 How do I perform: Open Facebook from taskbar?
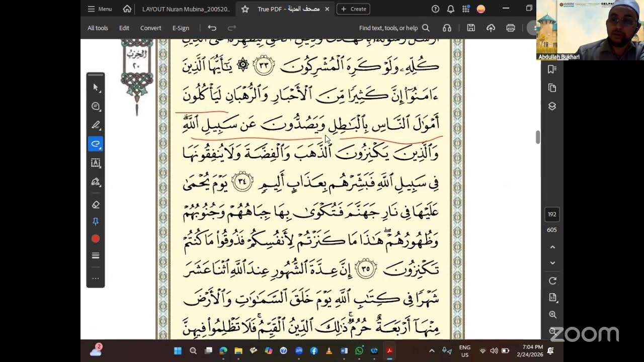[314, 351]
